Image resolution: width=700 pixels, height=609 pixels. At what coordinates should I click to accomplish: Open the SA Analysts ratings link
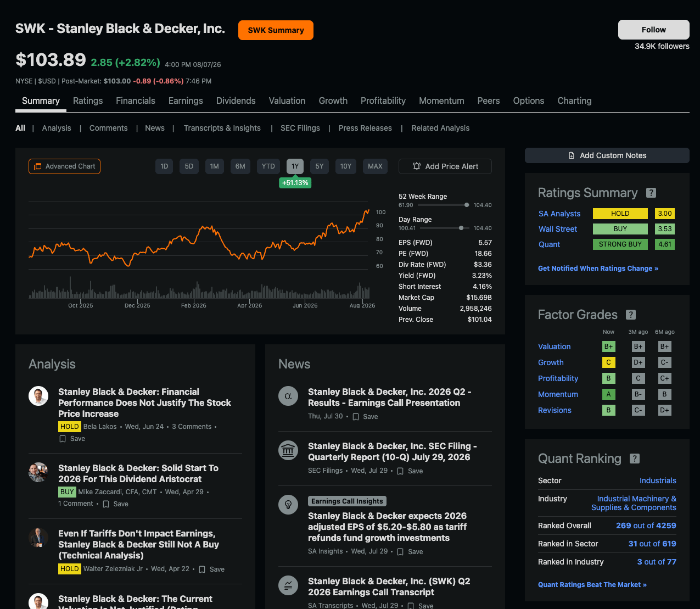(559, 214)
